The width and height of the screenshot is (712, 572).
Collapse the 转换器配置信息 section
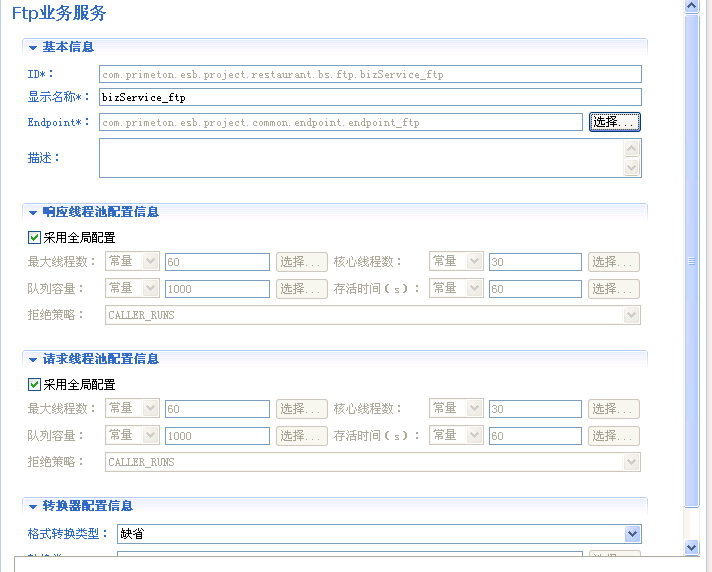click(x=33, y=506)
